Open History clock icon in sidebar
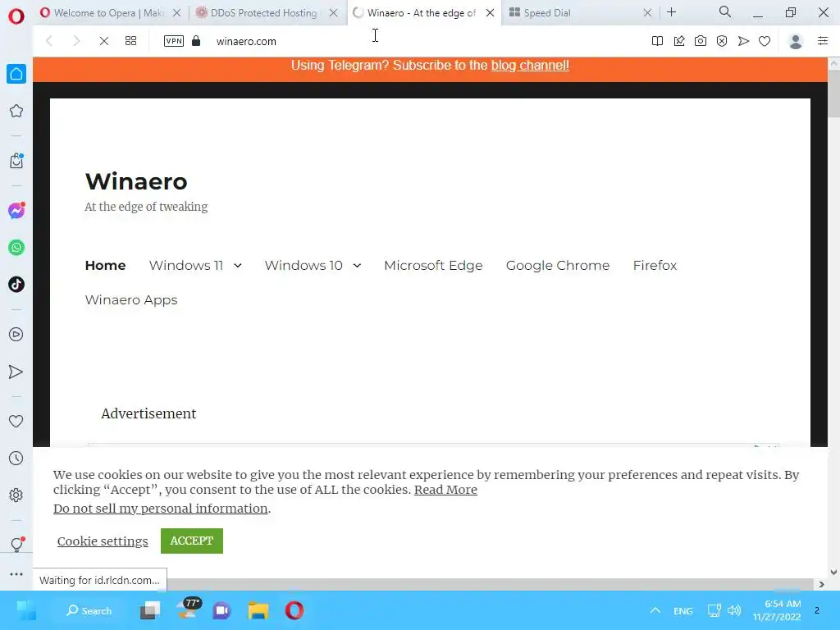The image size is (840, 630). tap(16, 458)
